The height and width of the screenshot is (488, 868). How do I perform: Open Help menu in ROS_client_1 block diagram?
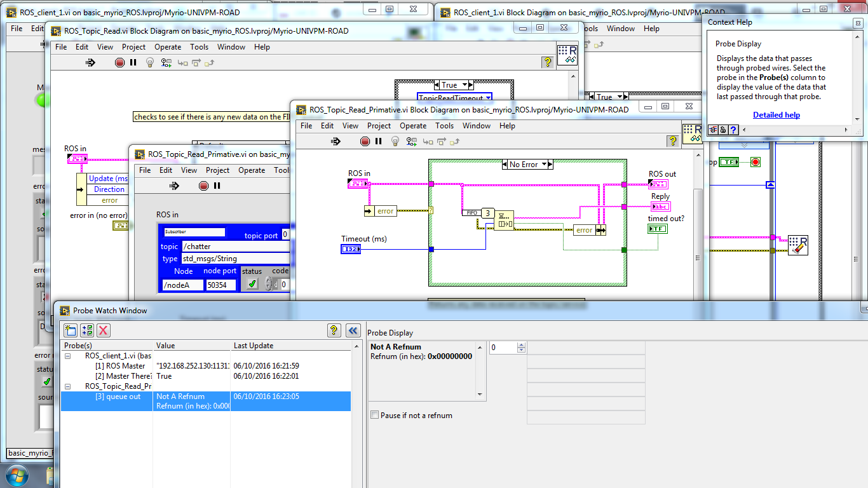pyautogui.click(x=651, y=29)
